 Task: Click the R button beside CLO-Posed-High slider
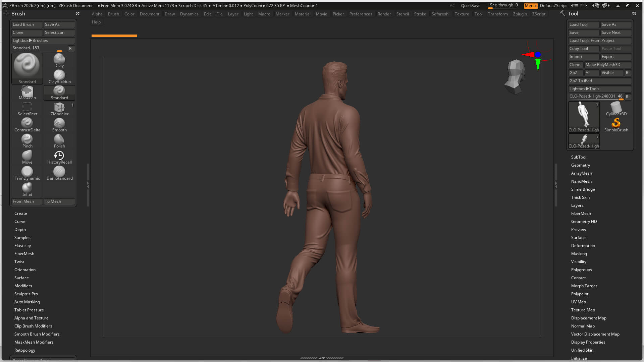pyautogui.click(x=627, y=97)
